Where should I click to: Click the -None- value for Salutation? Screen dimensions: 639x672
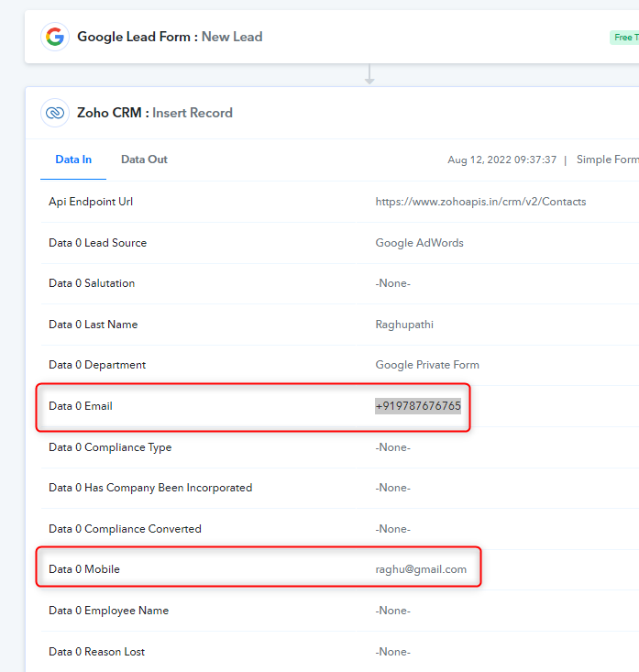click(x=393, y=283)
